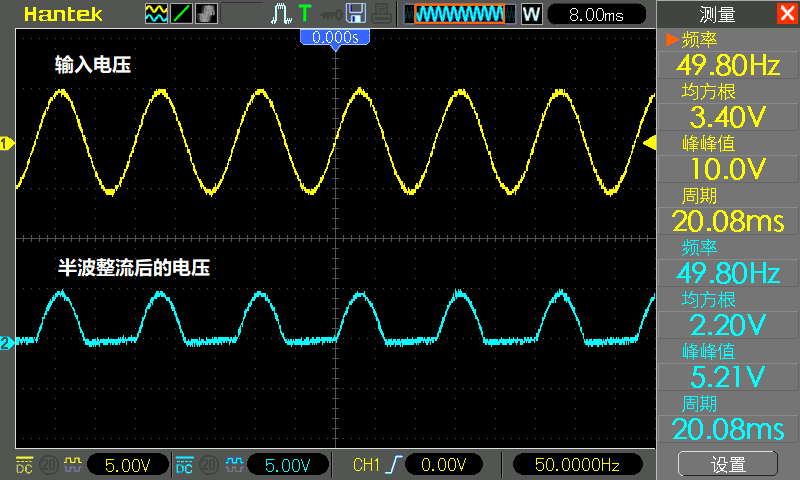Click the printer icon in top bar
Viewport: 800px width, 480px height.
point(381,14)
